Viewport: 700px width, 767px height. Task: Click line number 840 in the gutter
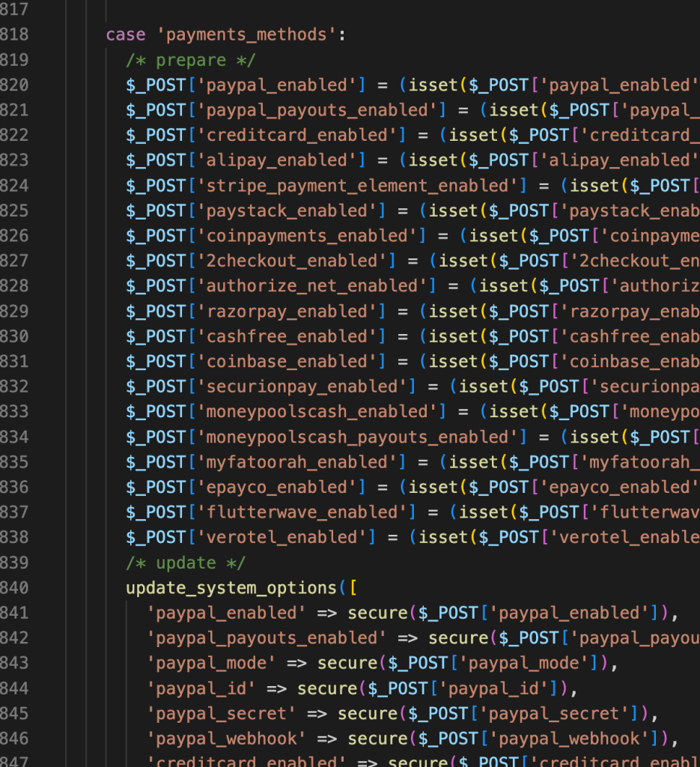click(14, 587)
